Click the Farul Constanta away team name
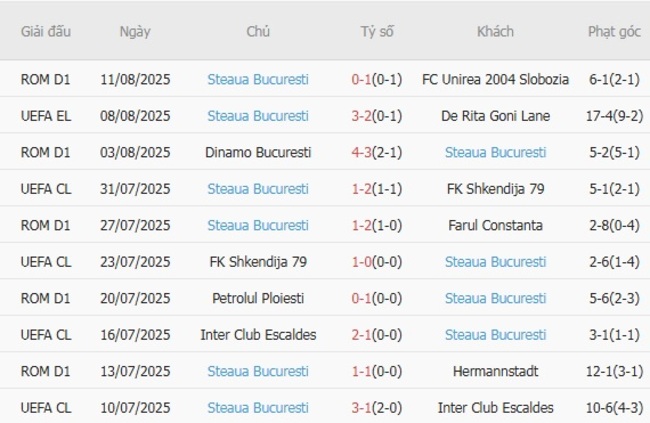650x423 pixels. pos(495,225)
